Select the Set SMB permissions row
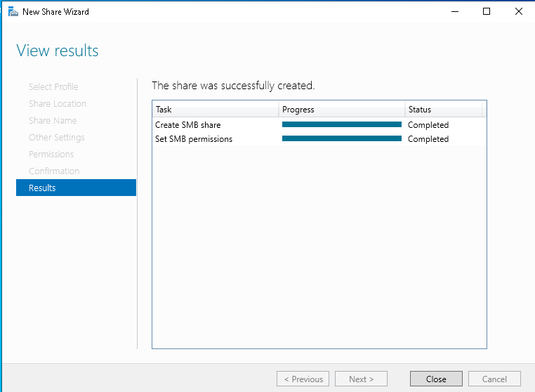 (319, 138)
